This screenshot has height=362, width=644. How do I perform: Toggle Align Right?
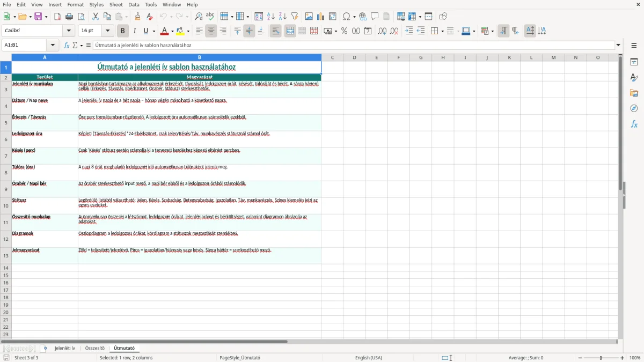223,31
